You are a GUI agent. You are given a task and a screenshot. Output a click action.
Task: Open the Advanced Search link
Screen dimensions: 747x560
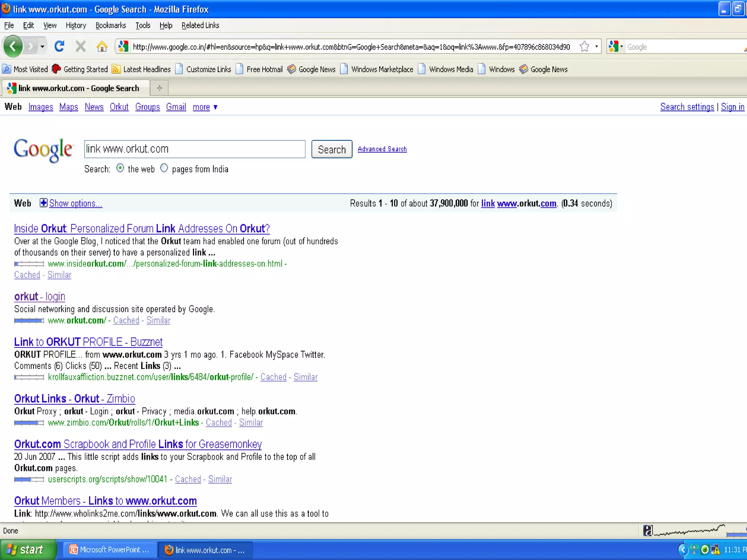382,149
